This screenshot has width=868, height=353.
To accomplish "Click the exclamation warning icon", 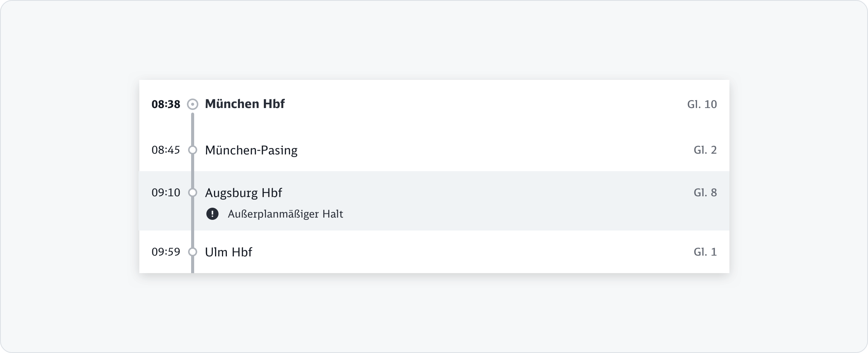I will 212,214.
